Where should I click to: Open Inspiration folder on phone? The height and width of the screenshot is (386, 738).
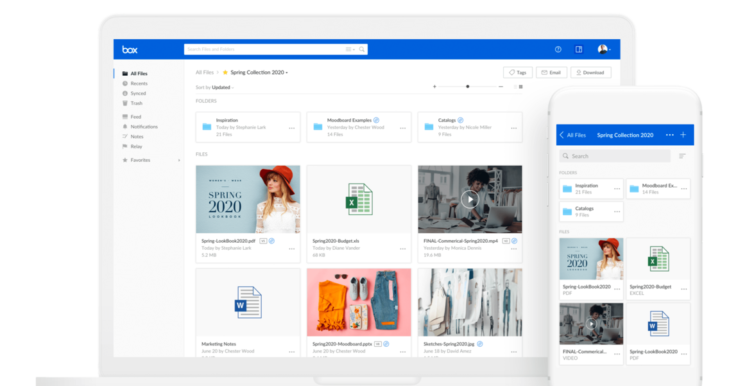[591, 189]
